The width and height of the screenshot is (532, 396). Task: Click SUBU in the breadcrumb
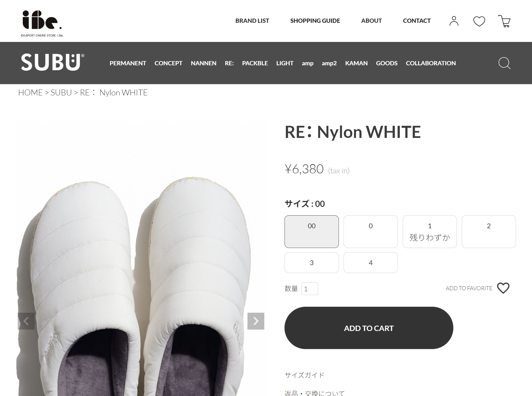[61, 93]
